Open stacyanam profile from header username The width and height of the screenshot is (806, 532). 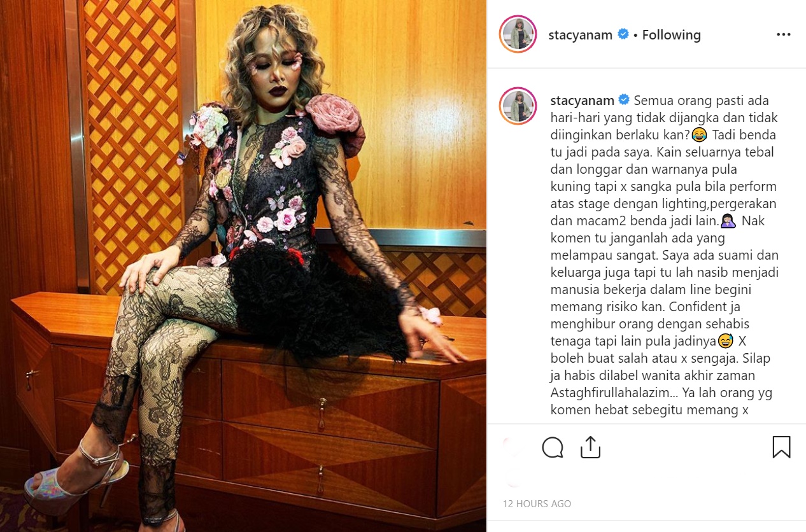(581, 35)
